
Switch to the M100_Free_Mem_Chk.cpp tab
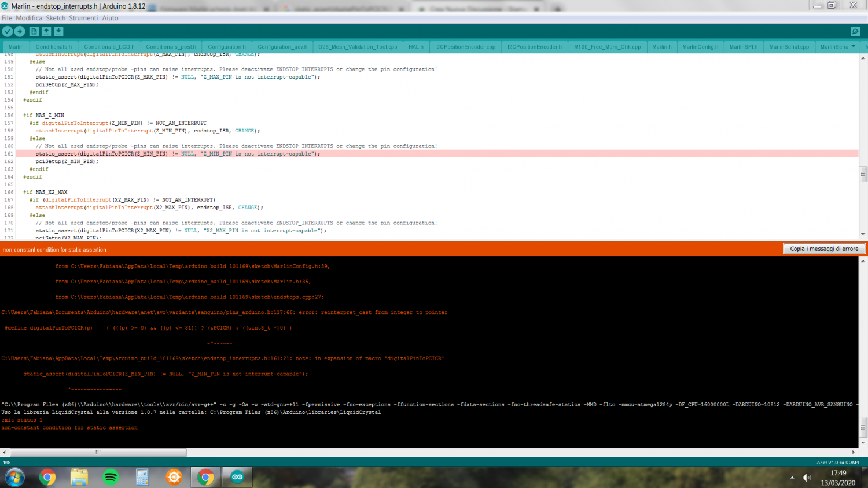tap(607, 47)
